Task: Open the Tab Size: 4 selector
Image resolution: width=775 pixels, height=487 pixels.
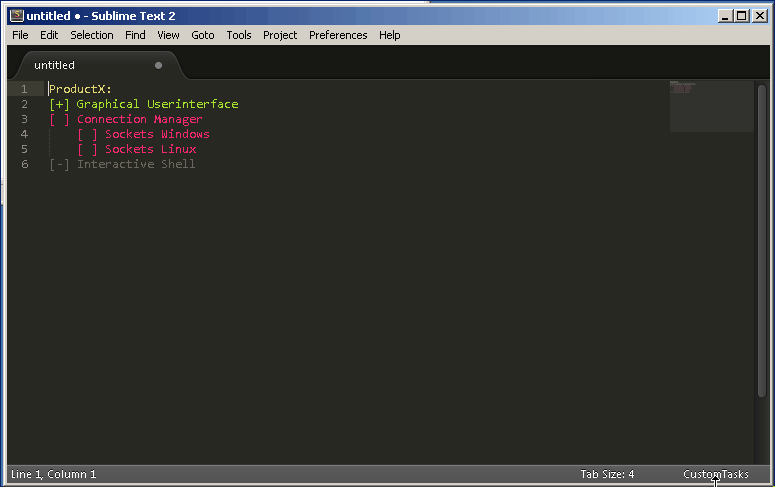Action: (607, 474)
